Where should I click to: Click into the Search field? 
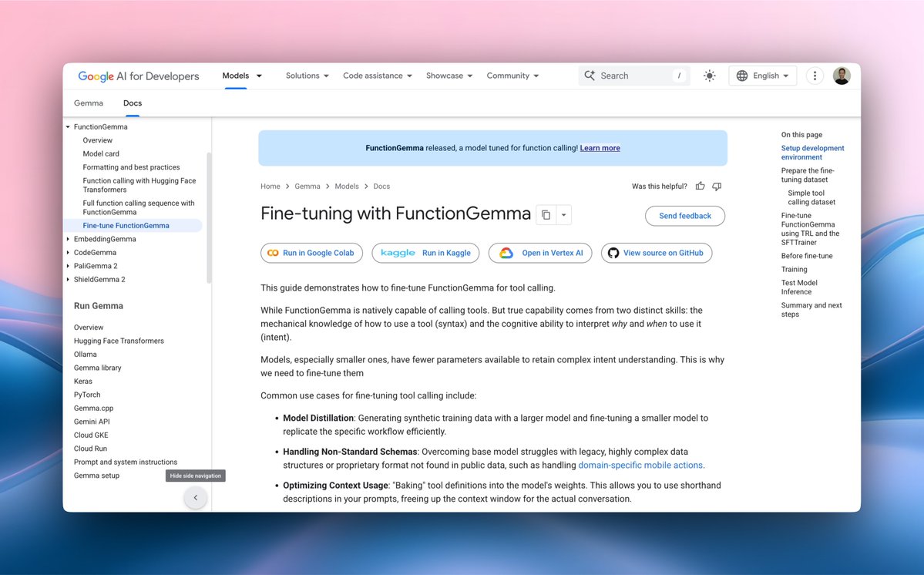pos(633,76)
